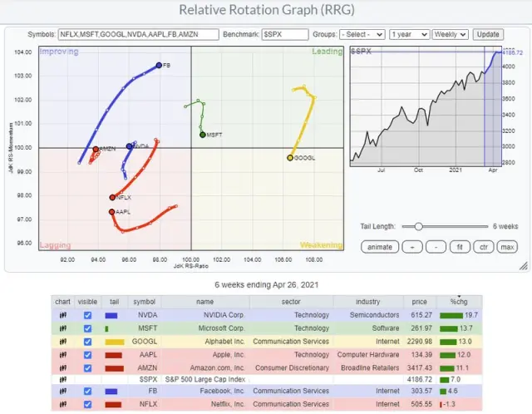532x414 pixels.
Task: Open the 1 year period dropdown
Action: [x=410, y=35]
